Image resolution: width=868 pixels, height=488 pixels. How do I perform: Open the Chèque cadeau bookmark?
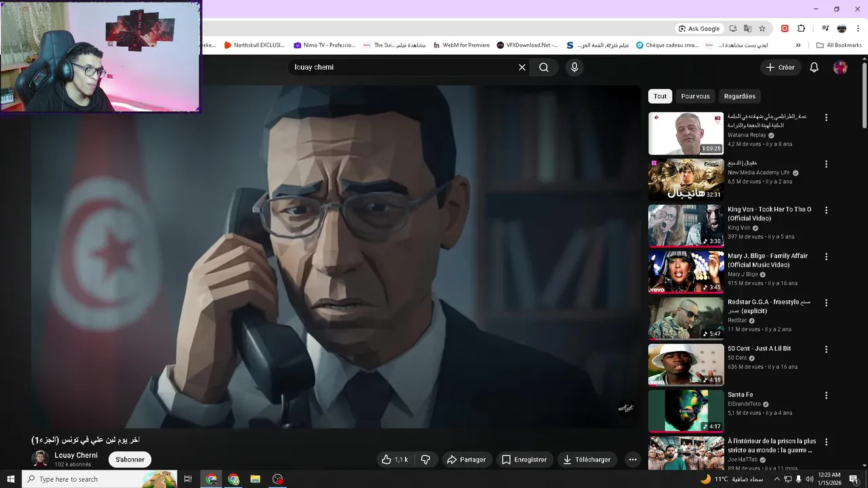667,45
